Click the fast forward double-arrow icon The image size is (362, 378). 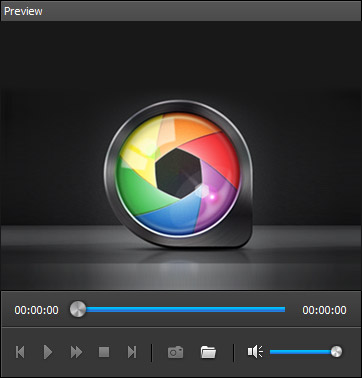(x=76, y=352)
